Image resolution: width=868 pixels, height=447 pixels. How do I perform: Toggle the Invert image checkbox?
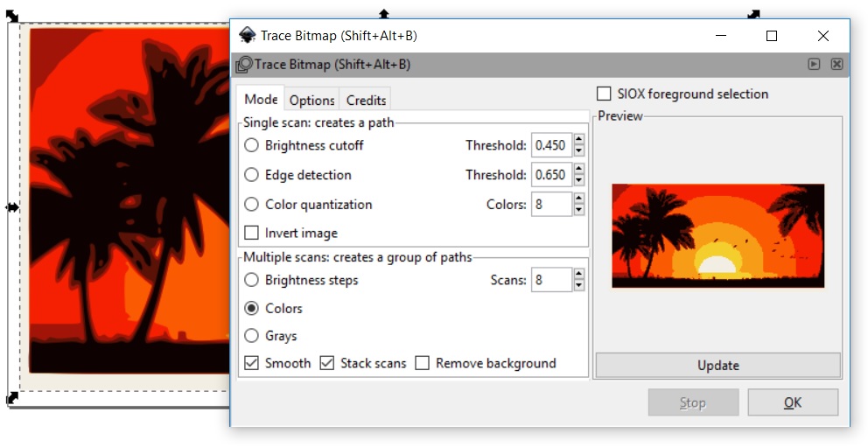click(252, 233)
